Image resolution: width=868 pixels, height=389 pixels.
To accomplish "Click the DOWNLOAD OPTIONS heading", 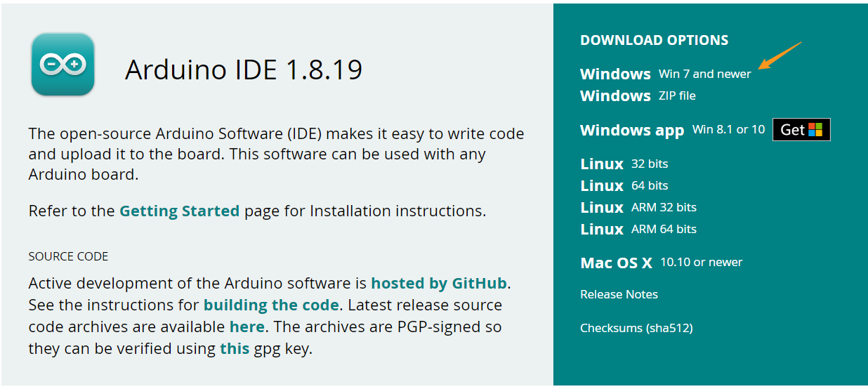I will 654,41.
